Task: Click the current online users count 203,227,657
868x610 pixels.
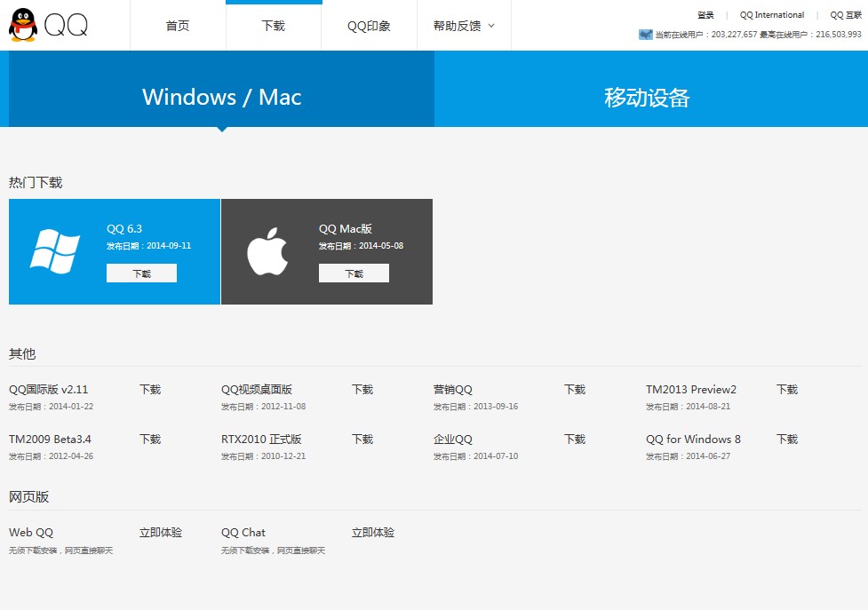Action: 734,35
